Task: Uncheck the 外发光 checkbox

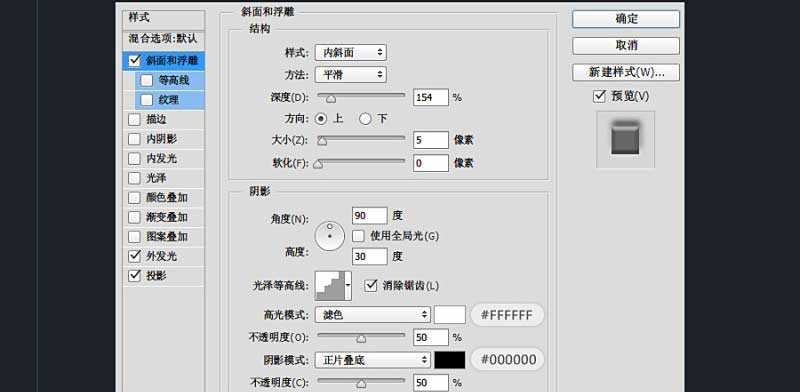Action: pyautogui.click(x=134, y=256)
